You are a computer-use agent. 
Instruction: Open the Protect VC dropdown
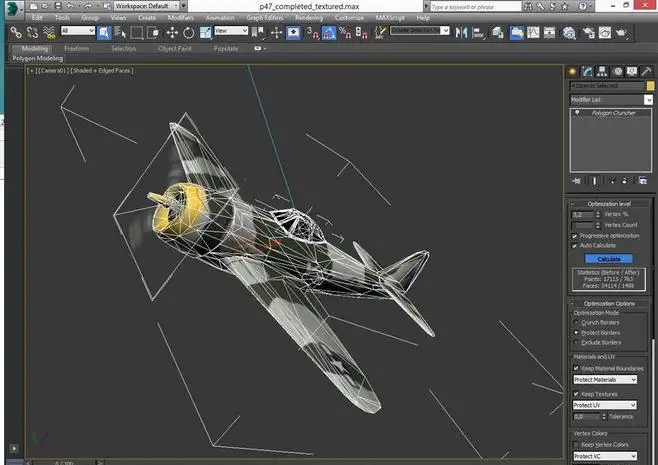click(605, 456)
